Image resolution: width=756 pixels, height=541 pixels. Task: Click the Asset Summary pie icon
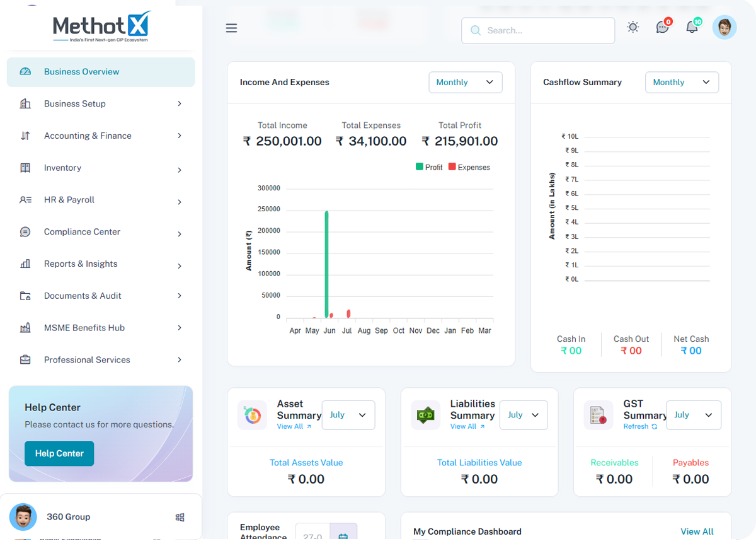pos(252,416)
